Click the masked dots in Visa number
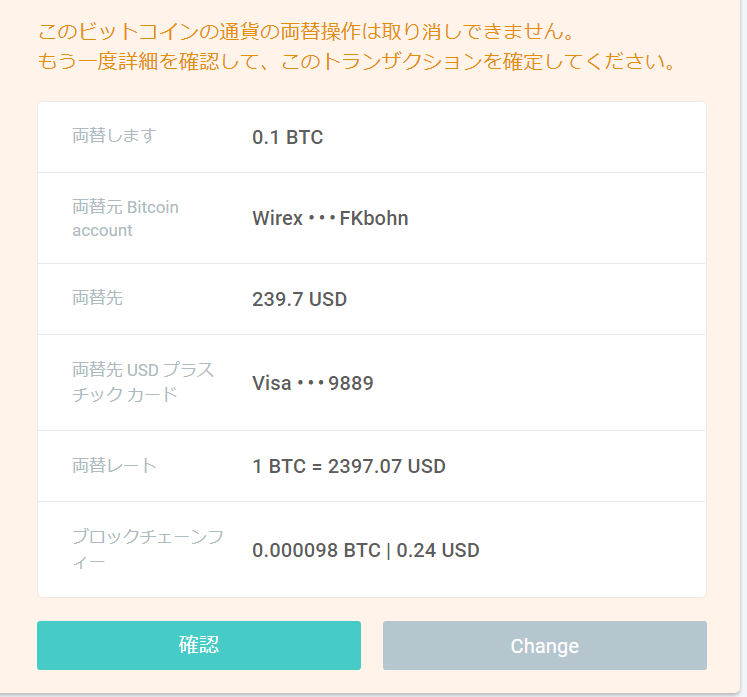This screenshot has width=747, height=697. tap(310, 384)
